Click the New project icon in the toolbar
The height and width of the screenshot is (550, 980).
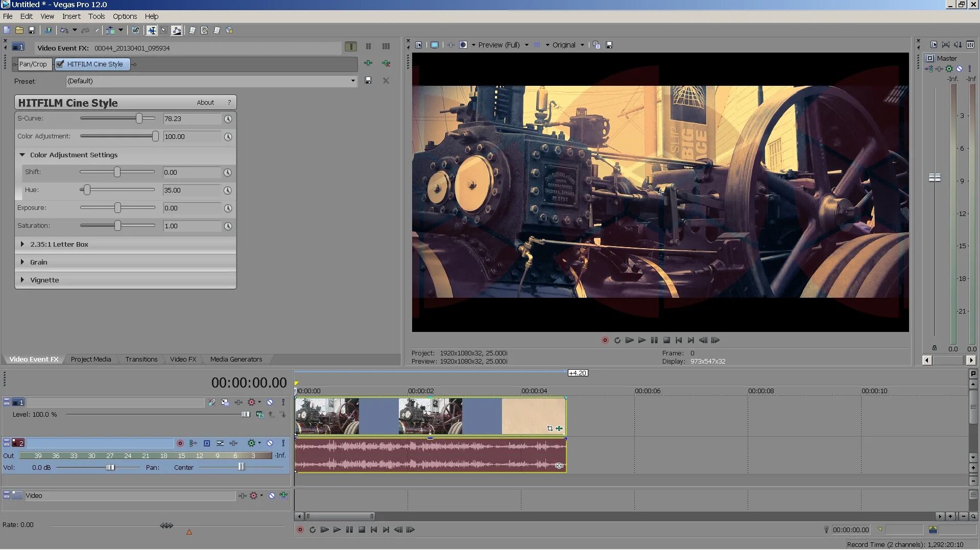pos(7,30)
